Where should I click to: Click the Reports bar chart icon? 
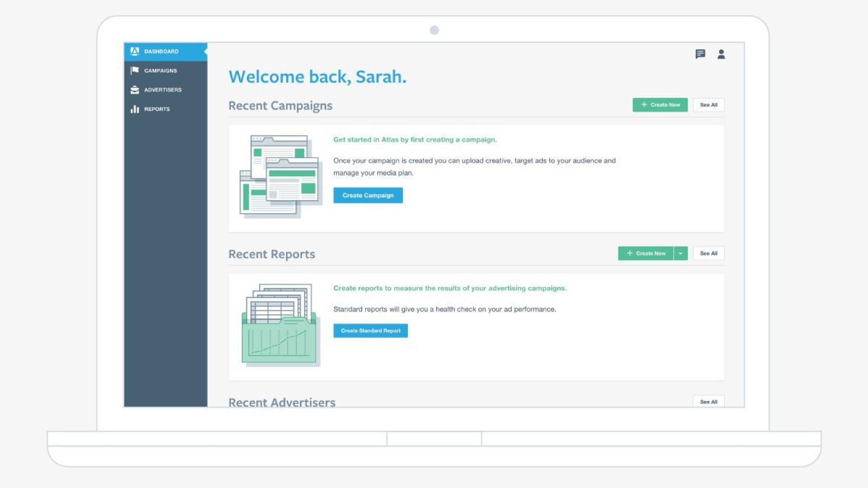(x=135, y=109)
